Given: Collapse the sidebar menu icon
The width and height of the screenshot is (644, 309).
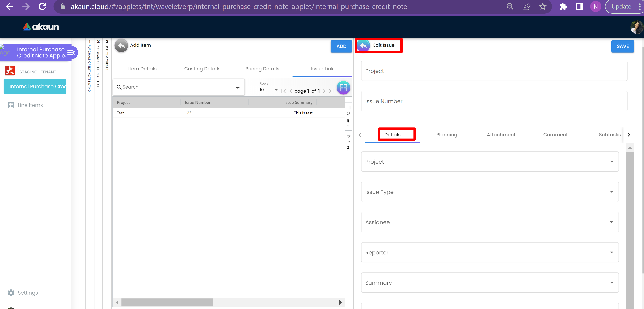Looking at the screenshot, I should coord(71,53).
